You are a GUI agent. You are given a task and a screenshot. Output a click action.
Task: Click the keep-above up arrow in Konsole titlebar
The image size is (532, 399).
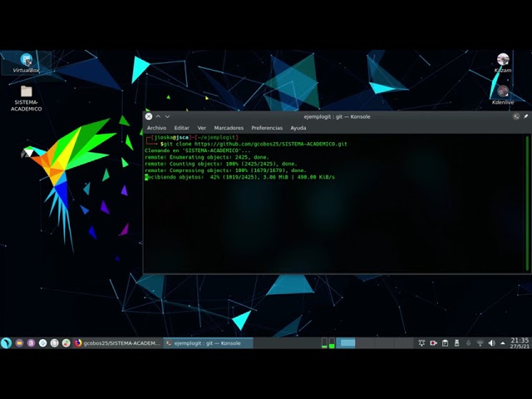[158, 116]
